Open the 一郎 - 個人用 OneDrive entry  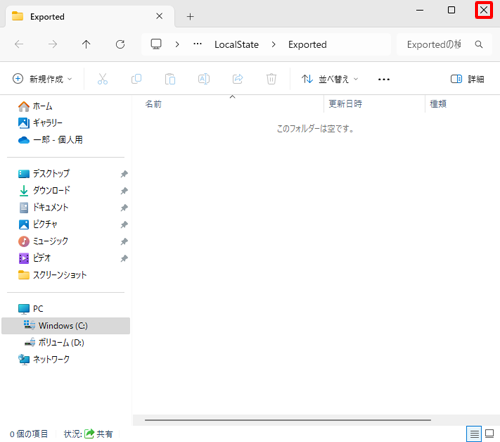point(50,140)
